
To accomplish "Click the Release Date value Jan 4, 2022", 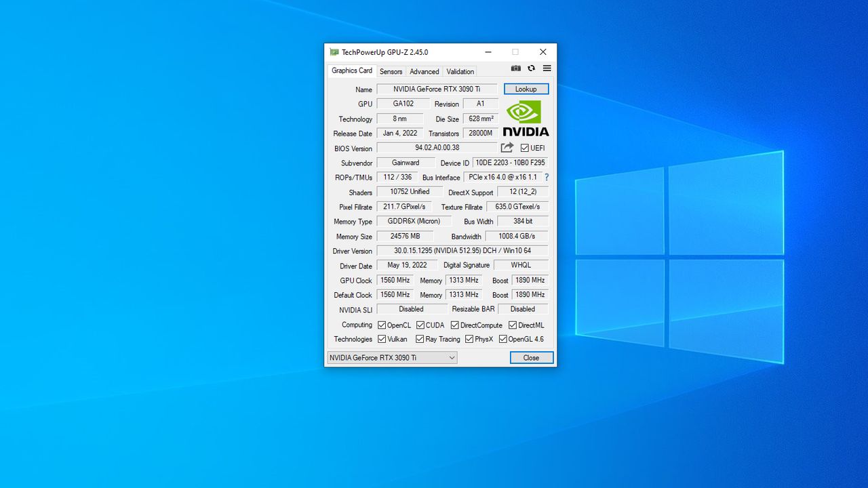I will tap(400, 133).
